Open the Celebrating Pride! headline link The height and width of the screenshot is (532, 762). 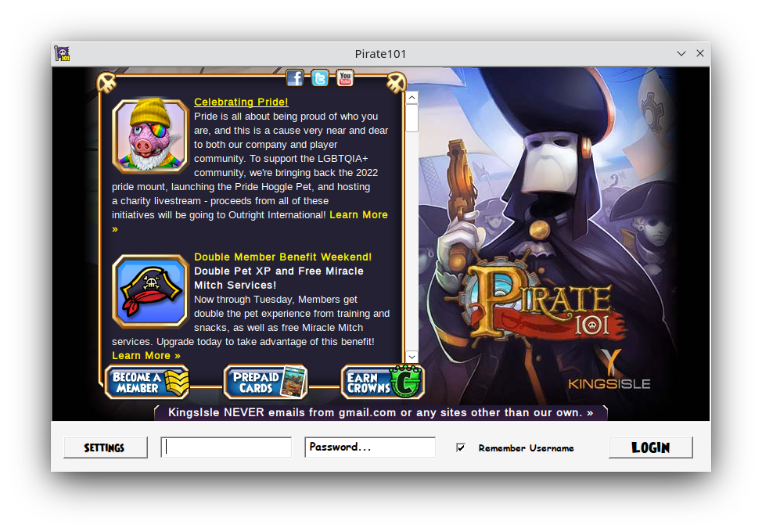pos(241,102)
